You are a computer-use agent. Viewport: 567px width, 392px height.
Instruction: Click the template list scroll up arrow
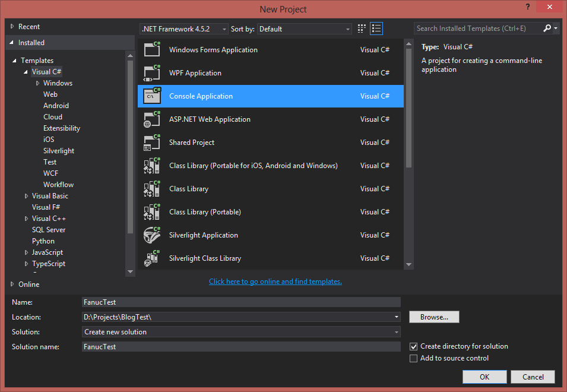[408, 44]
